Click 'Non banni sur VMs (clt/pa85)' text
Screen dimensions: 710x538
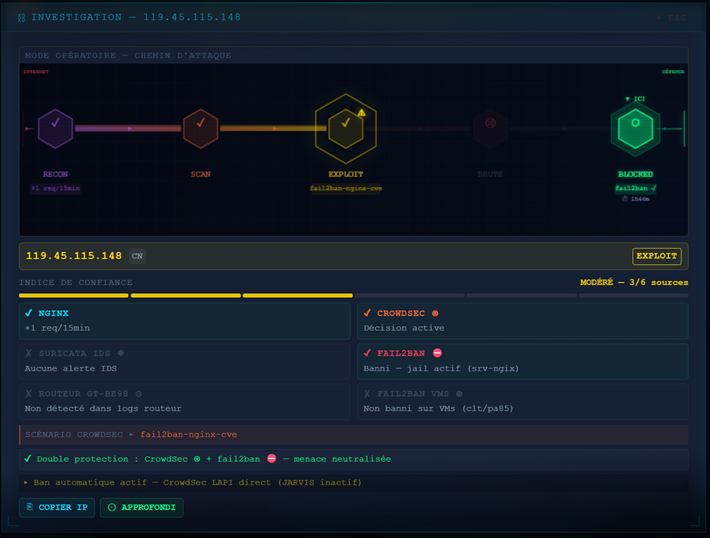(438, 408)
